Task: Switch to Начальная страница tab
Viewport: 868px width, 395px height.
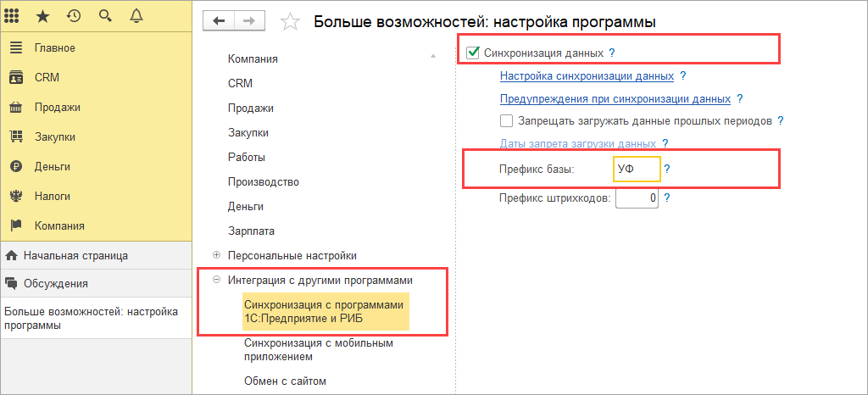Action: pyautogui.click(x=75, y=254)
